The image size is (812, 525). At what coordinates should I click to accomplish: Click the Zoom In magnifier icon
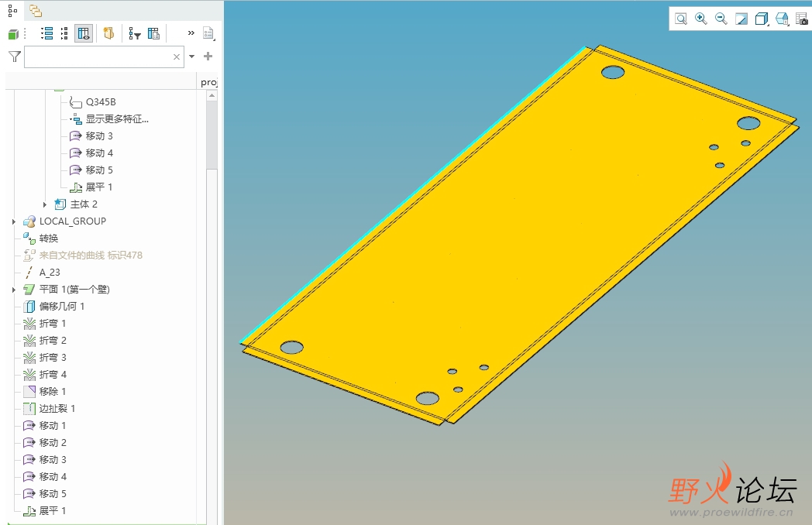point(700,19)
